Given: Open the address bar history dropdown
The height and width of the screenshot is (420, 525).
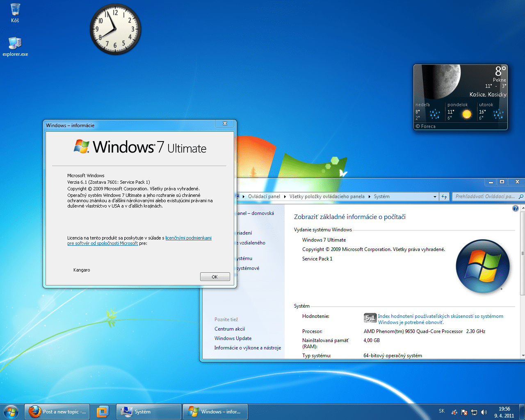Looking at the screenshot, I should 436,196.
